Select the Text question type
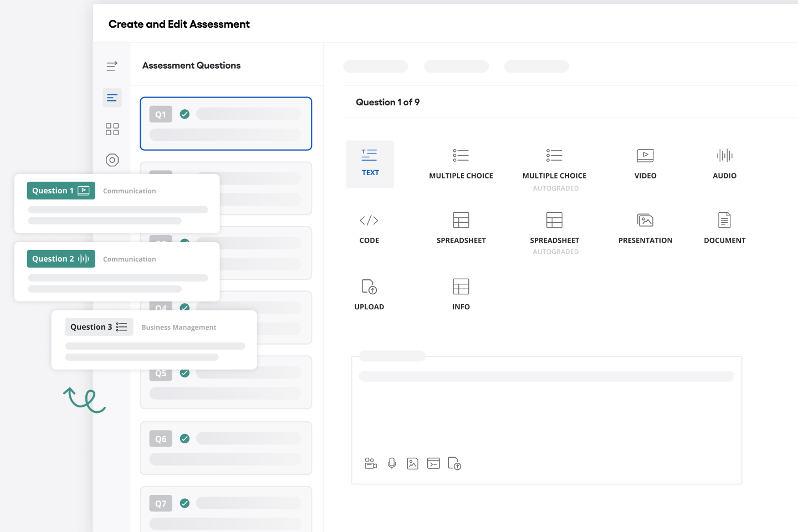Image resolution: width=798 pixels, height=532 pixels. coord(370,163)
